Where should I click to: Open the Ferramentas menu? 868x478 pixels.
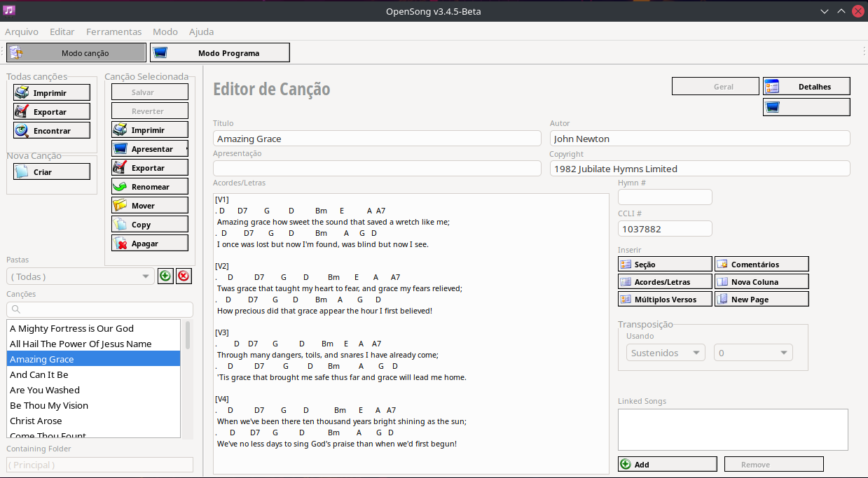click(113, 31)
